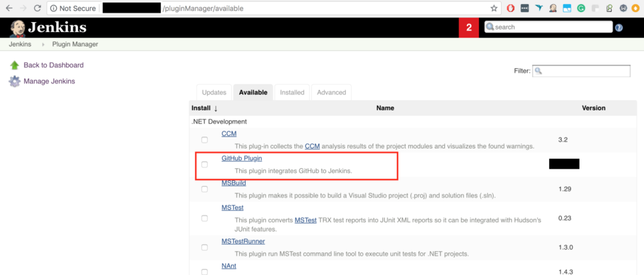This screenshot has width=644, height=275.
Task: Click the gray W circle extension icon
Action: click(x=623, y=8)
